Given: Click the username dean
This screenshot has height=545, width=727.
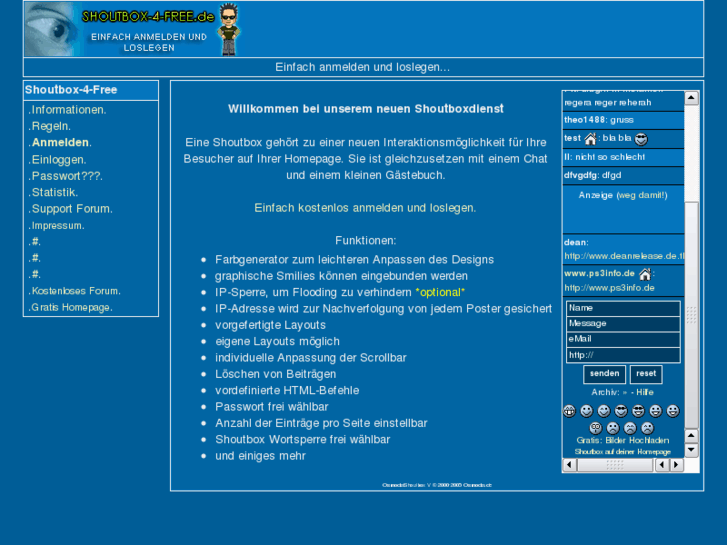Looking at the screenshot, I should point(575,243).
